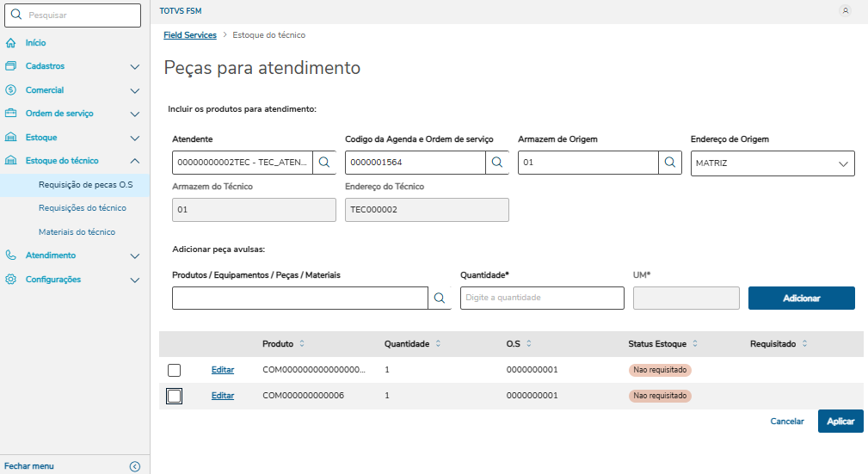This screenshot has height=474, width=868.
Task: Toggle checkbox for COM000000000006 row
Action: click(174, 396)
